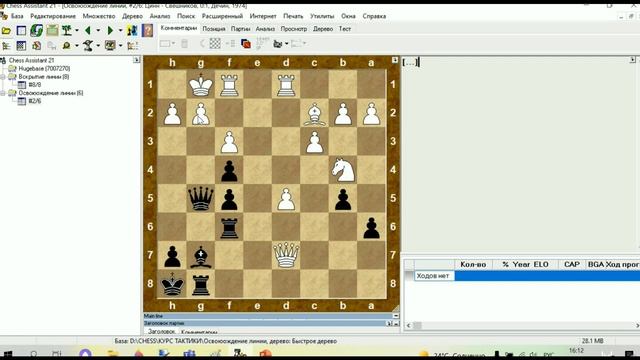Switch to the Просмотр tab
The height and width of the screenshot is (360, 640).
[x=293, y=29]
